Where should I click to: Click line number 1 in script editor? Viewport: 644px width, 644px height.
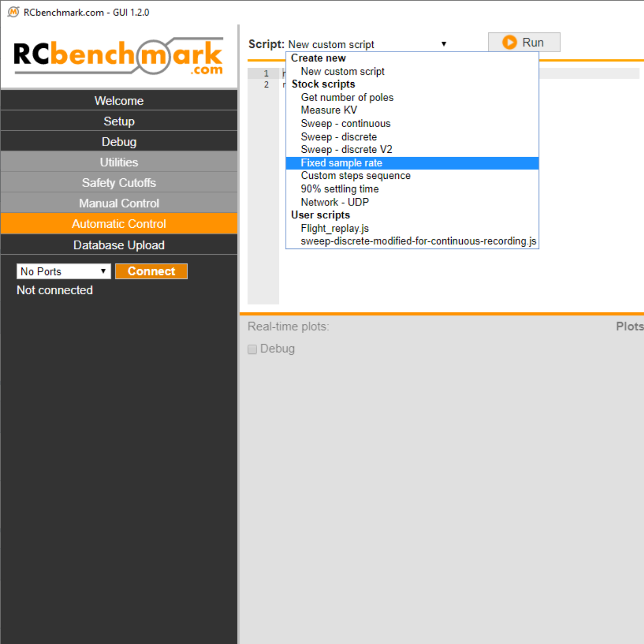pyautogui.click(x=266, y=73)
